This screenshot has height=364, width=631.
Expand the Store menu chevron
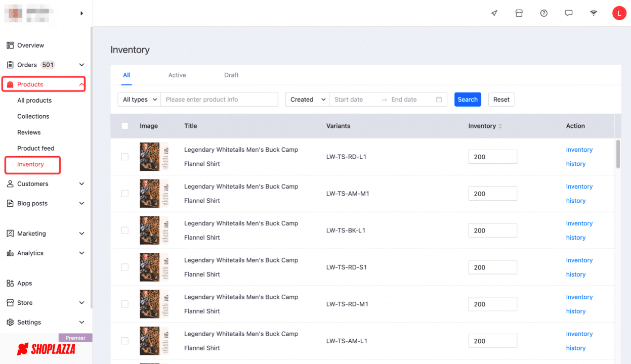tap(82, 303)
